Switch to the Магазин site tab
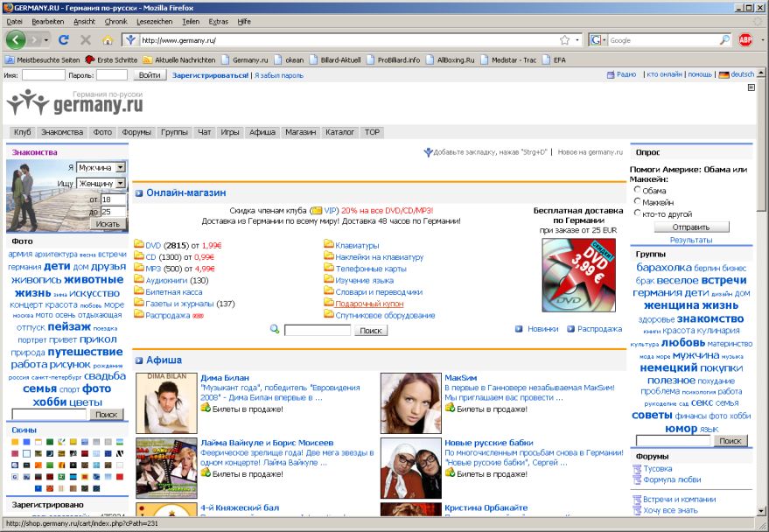The height and width of the screenshot is (532, 769). 301,132
